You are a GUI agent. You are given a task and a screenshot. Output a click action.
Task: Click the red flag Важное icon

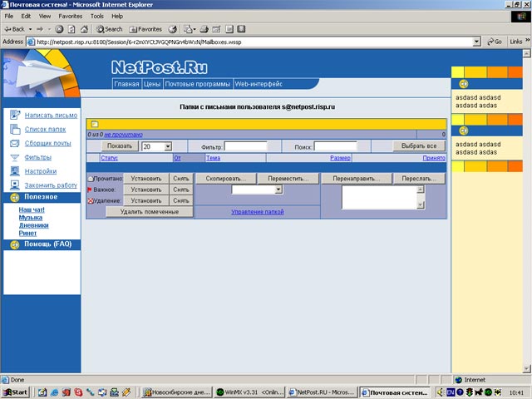click(90, 190)
